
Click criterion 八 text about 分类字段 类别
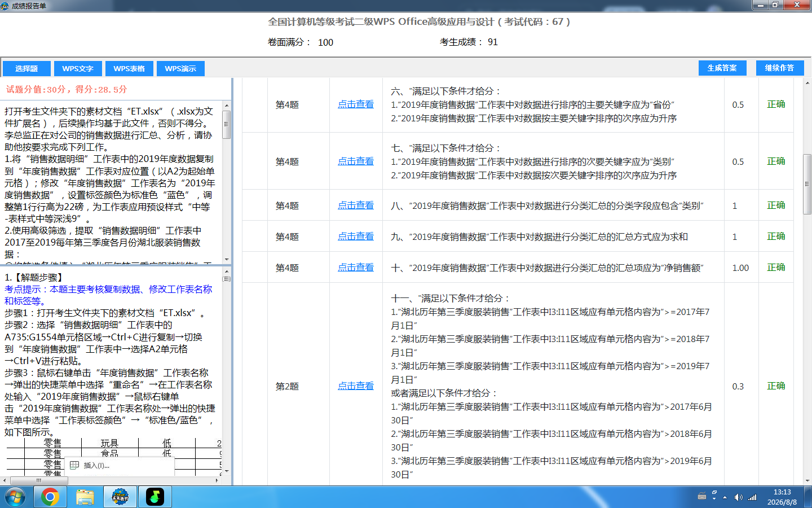[547, 205]
